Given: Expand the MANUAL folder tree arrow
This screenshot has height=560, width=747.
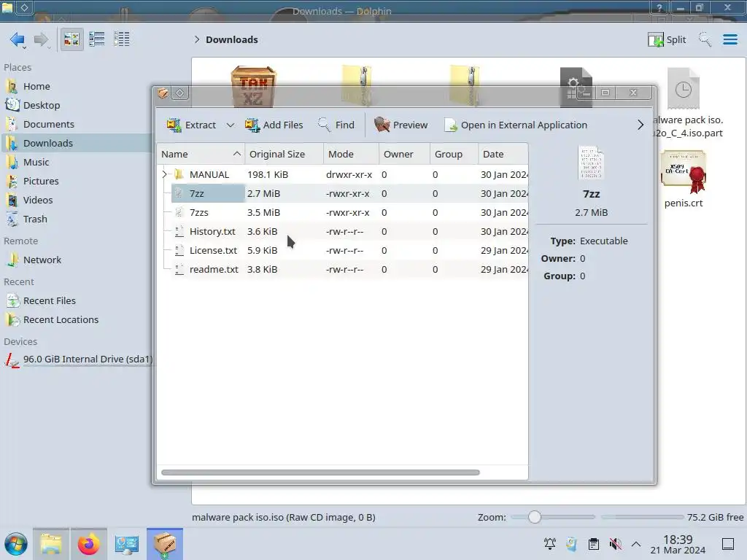Looking at the screenshot, I should [164, 175].
